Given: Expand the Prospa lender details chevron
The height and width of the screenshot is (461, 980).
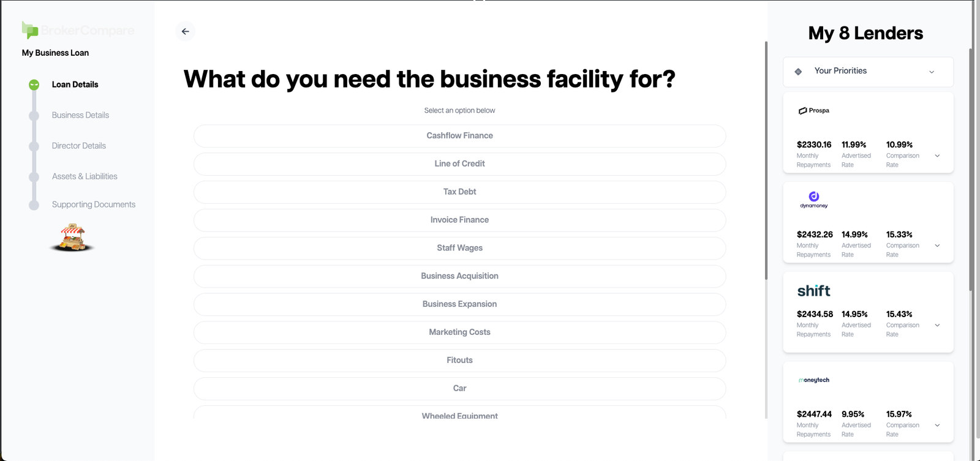Looking at the screenshot, I should [x=937, y=156].
